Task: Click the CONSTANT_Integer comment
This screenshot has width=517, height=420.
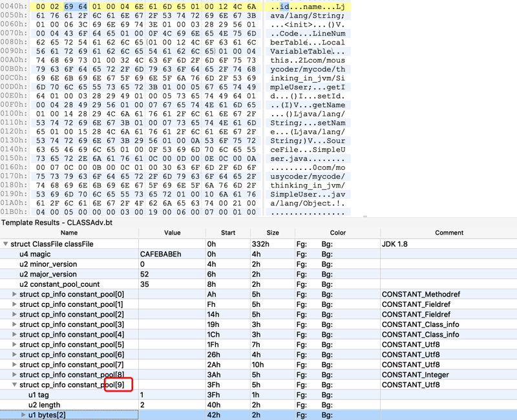Action: pos(415,375)
